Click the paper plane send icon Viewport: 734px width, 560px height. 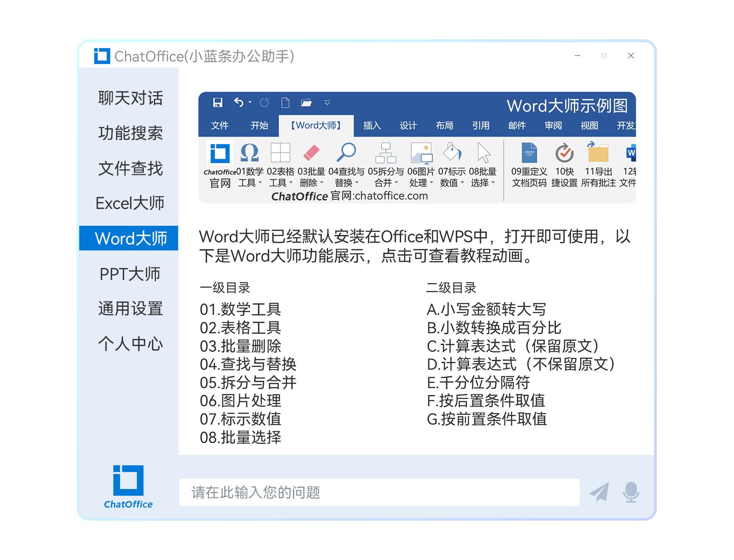(x=599, y=492)
